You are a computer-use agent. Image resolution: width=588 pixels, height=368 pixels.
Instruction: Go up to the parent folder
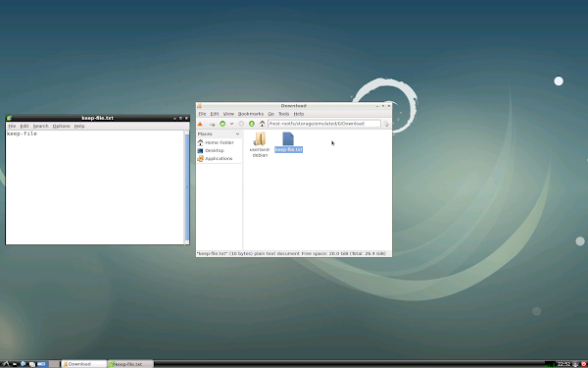pos(252,124)
